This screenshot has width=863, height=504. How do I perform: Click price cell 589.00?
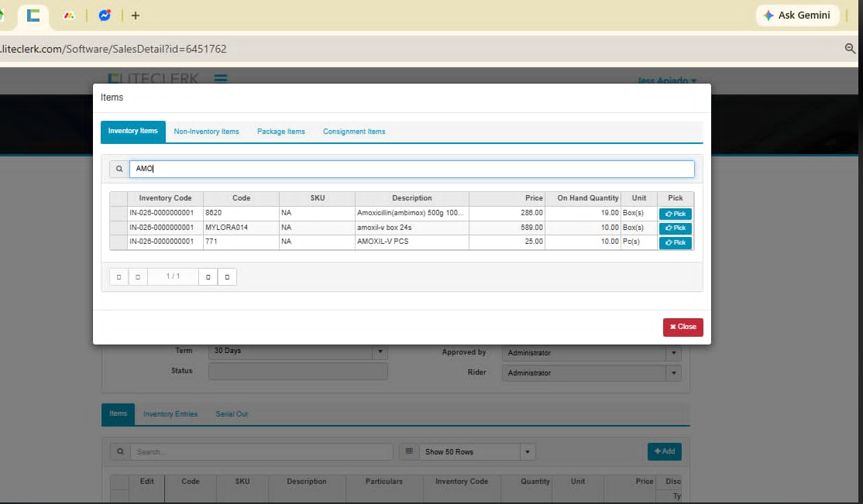tap(507, 228)
